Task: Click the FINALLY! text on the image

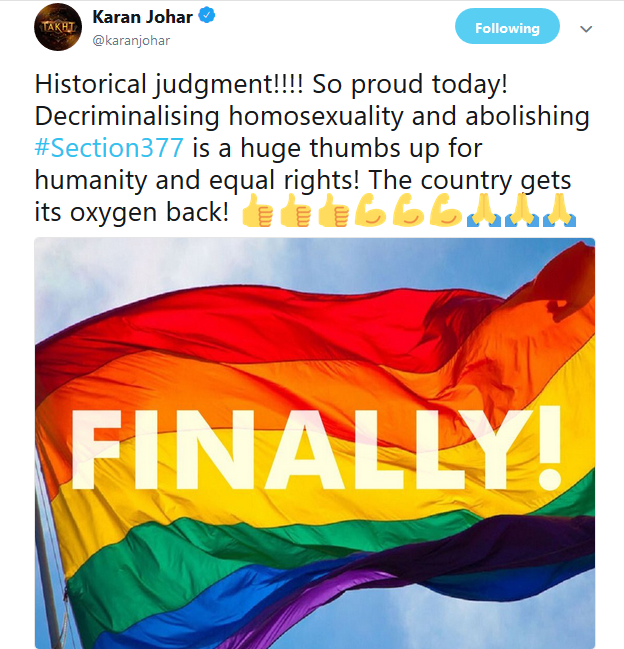Action: pyautogui.click(x=317, y=449)
